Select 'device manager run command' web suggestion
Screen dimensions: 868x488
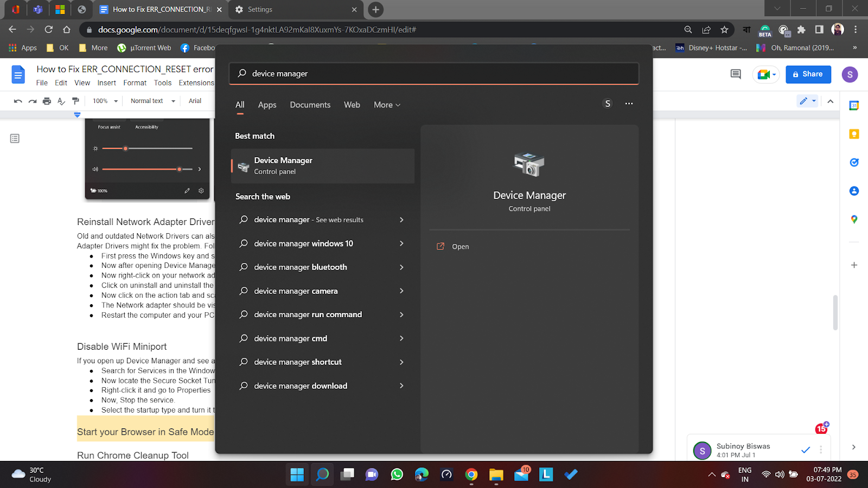coord(308,314)
